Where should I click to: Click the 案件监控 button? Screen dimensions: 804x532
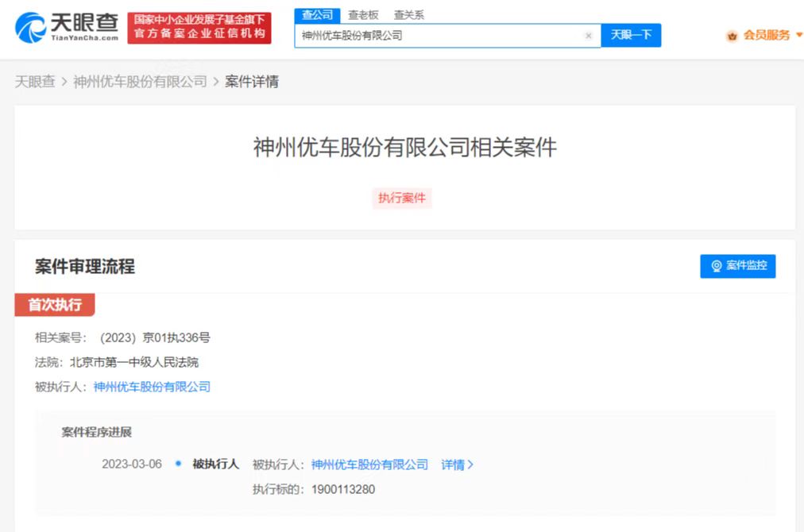[738, 266]
